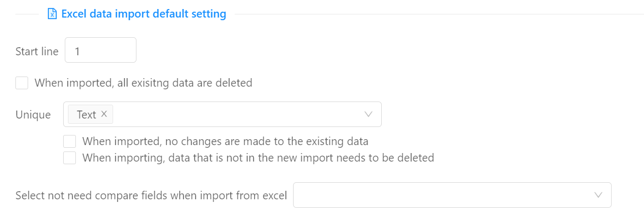Click the Excel file icon in header

(x=52, y=14)
